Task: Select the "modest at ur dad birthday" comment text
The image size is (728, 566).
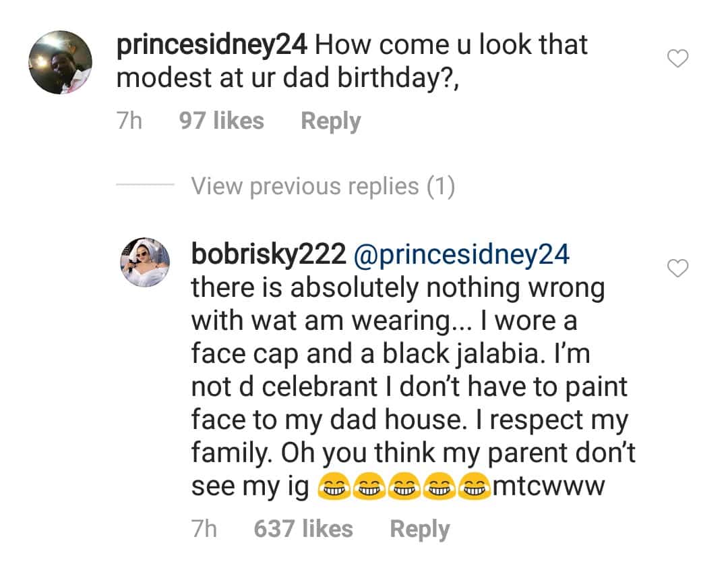Action: click(x=287, y=77)
